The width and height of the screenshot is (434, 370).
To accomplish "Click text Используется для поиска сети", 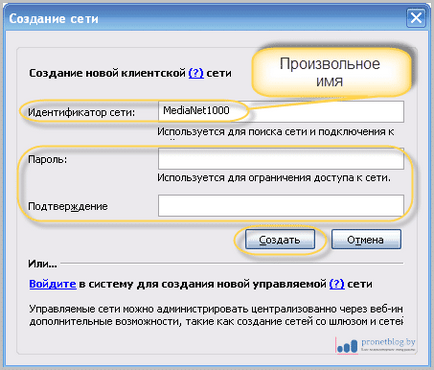I will click(x=232, y=132).
